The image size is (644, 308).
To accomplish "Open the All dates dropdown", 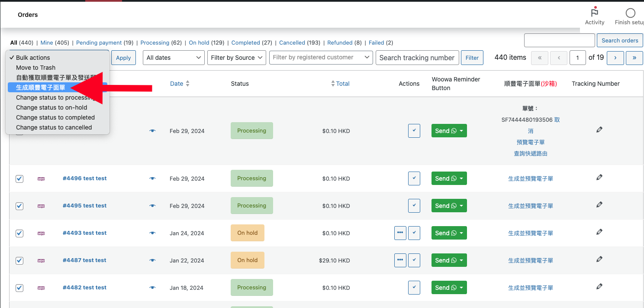I will tap(174, 58).
